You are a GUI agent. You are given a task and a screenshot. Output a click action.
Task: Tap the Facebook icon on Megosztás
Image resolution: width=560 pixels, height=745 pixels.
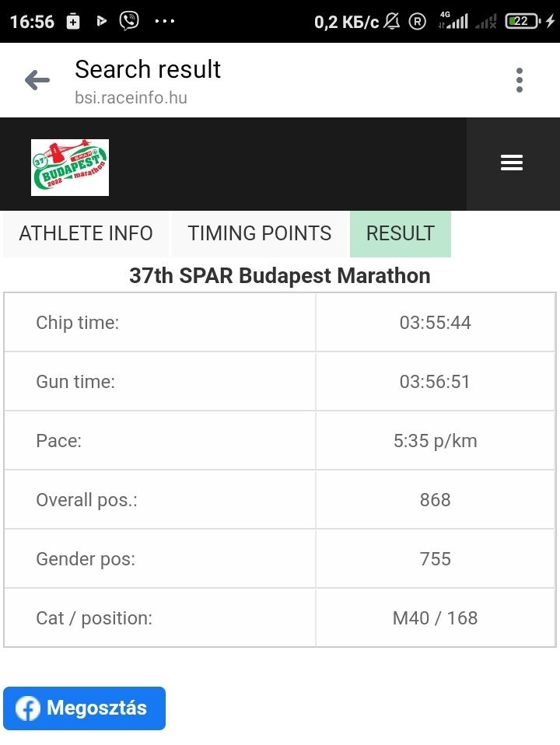click(28, 708)
